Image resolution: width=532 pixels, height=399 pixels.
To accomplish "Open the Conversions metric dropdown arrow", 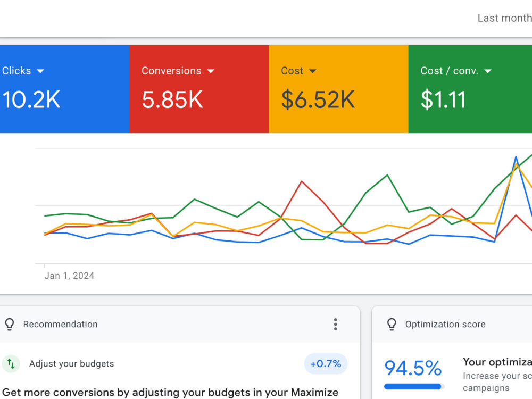I will 211,71.
